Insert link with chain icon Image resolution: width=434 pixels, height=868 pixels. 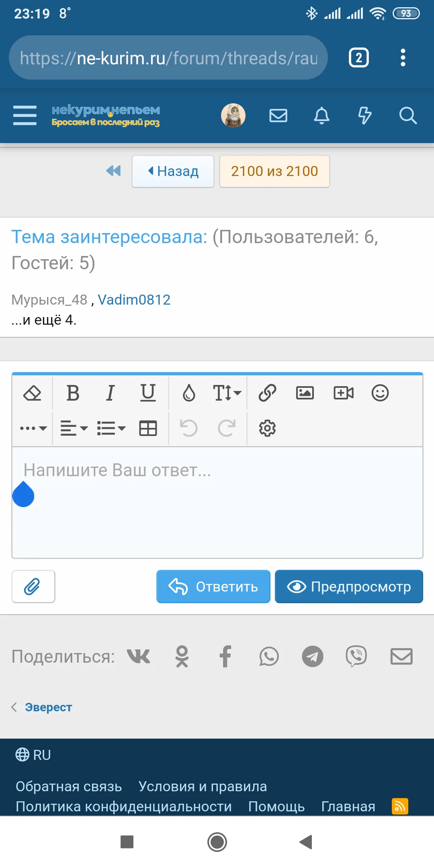(x=267, y=393)
